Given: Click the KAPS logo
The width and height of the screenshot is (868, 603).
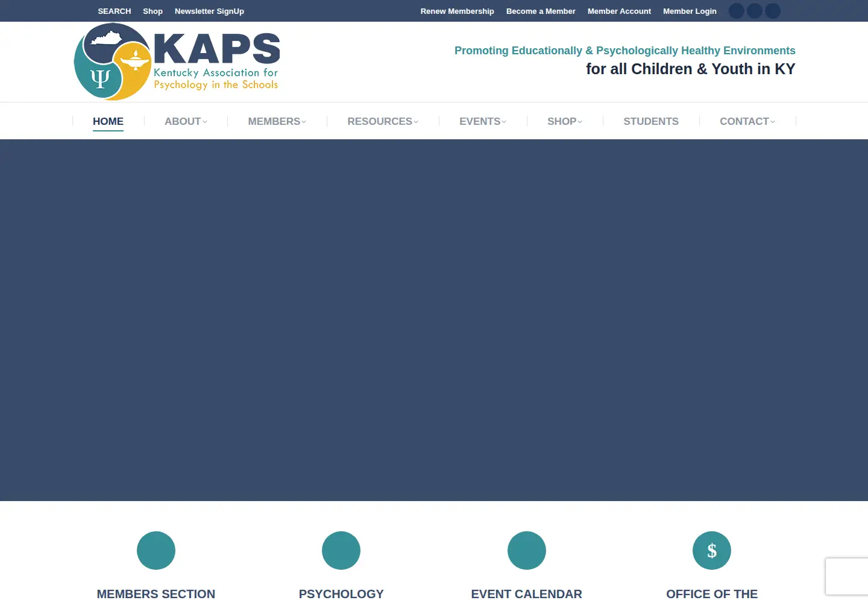Looking at the screenshot, I should (x=177, y=62).
